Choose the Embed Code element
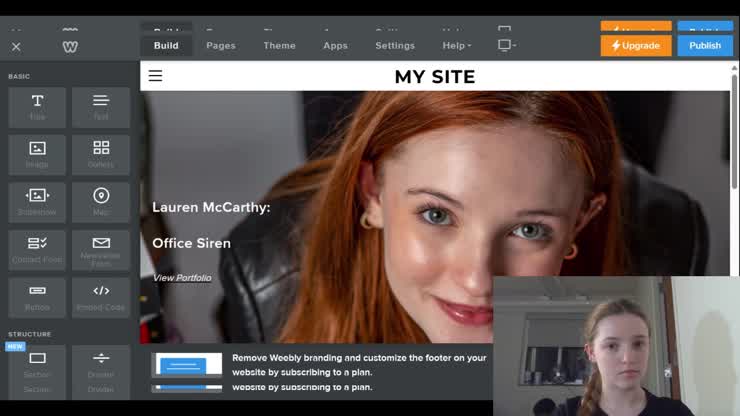 pyautogui.click(x=101, y=296)
